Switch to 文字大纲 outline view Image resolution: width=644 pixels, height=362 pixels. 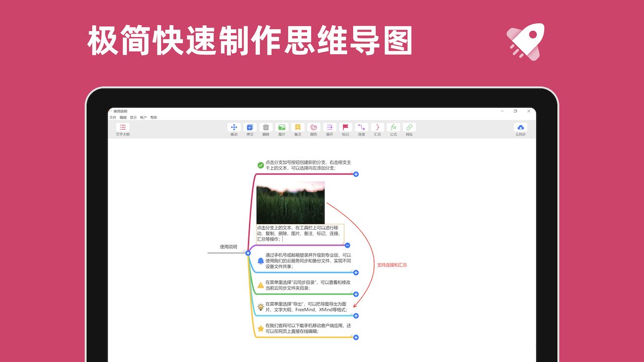pos(123,128)
